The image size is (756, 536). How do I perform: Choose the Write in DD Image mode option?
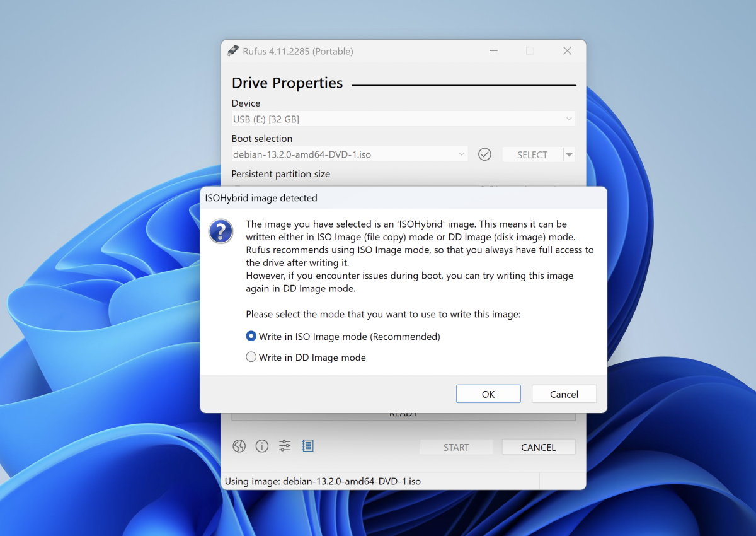[251, 358]
